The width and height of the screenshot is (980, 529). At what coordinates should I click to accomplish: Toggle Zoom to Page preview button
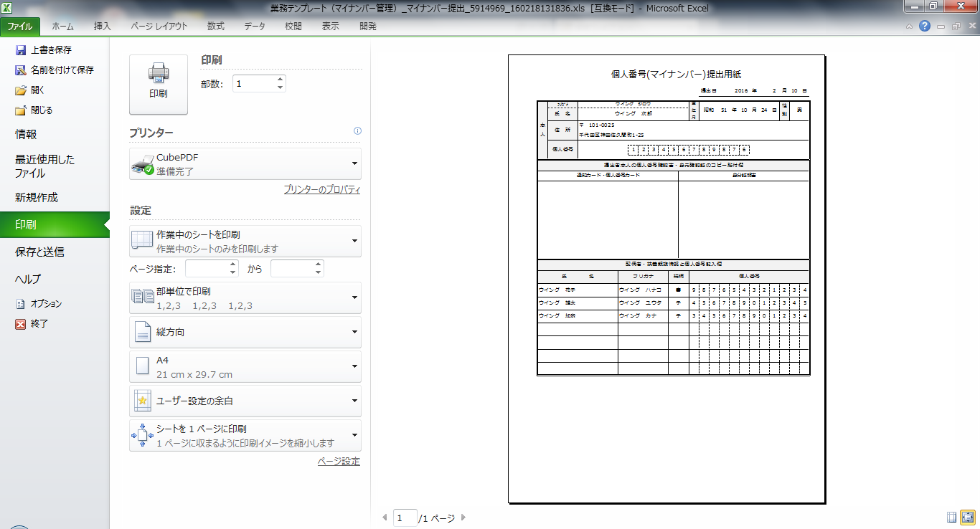[x=968, y=516]
